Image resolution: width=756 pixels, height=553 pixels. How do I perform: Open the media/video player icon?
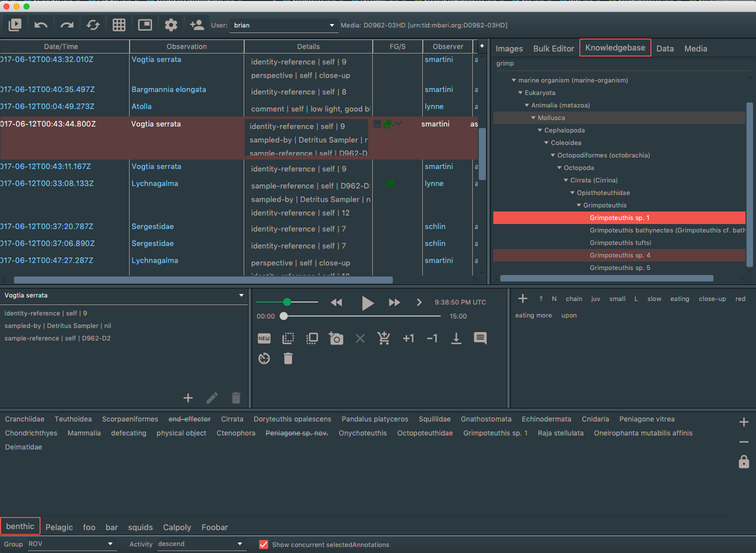[x=15, y=24]
